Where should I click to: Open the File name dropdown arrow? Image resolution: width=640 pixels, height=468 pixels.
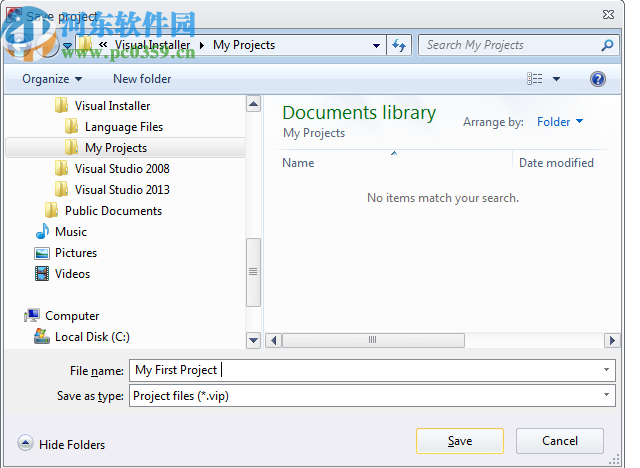click(607, 370)
